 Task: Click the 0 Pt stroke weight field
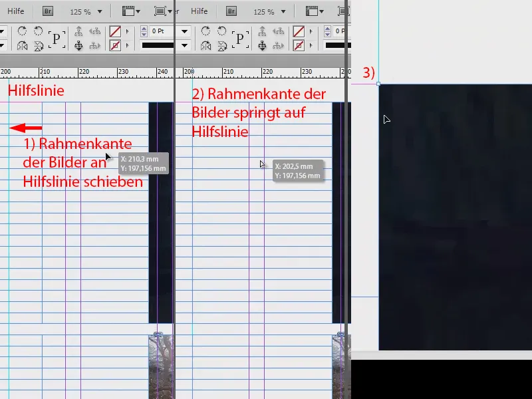pos(158,31)
